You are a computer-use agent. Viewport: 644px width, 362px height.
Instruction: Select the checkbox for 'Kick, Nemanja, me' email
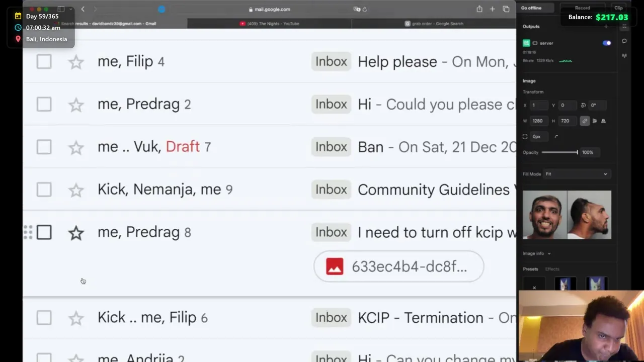(44, 190)
